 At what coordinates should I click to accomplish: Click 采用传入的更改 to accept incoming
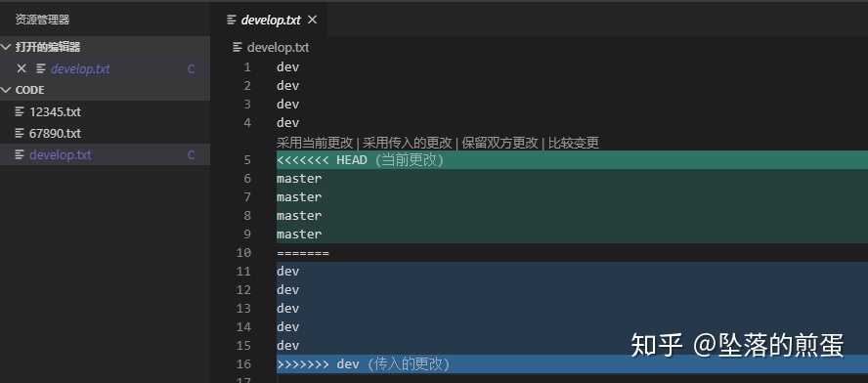point(407,143)
